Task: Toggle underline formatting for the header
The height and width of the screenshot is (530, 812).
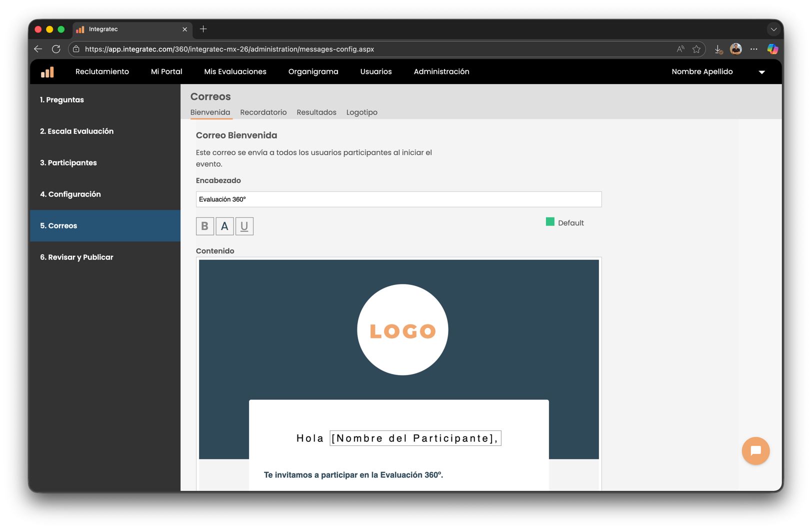Action: [244, 226]
